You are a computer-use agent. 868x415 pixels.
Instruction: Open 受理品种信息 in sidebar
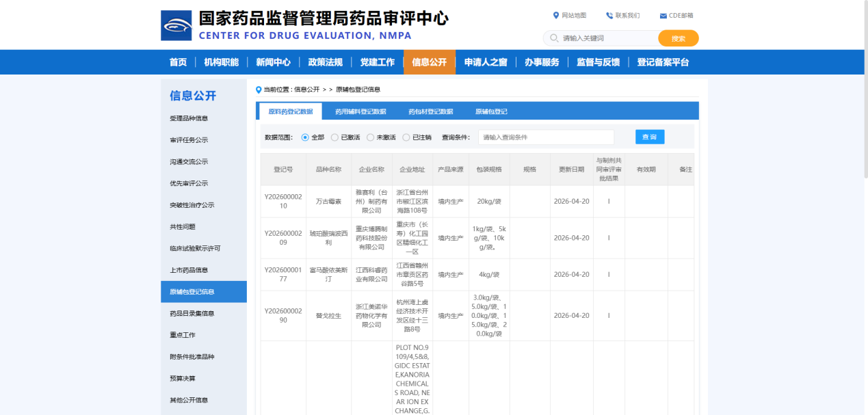pyautogui.click(x=204, y=118)
